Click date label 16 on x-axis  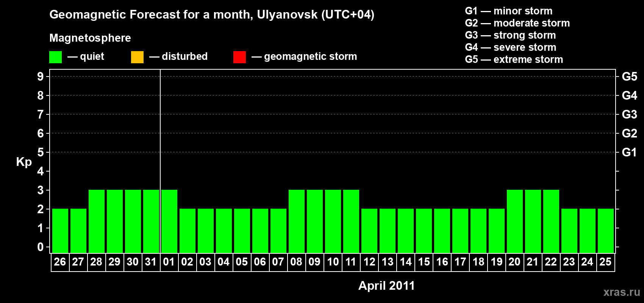point(442,262)
